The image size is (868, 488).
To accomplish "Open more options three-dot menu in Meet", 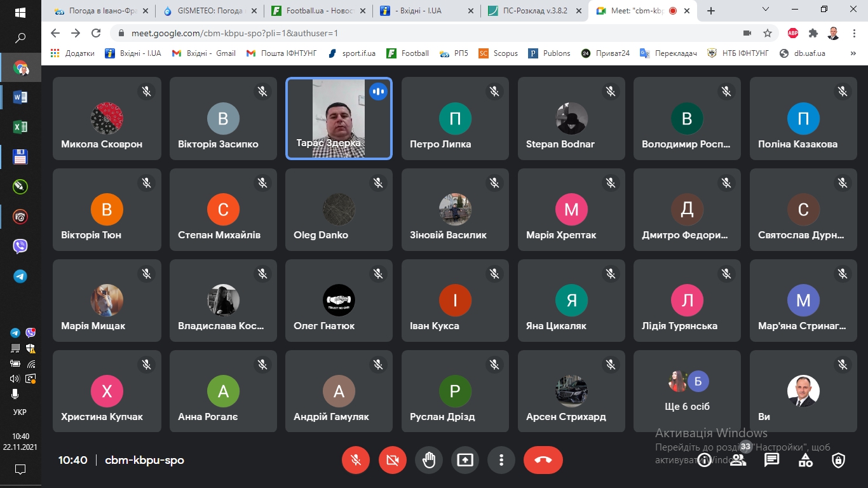I will coord(501,459).
